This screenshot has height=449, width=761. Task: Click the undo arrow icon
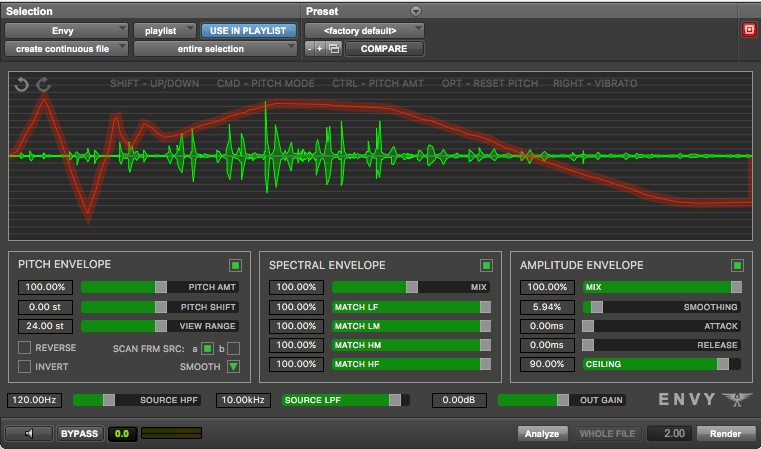point(21,84)
